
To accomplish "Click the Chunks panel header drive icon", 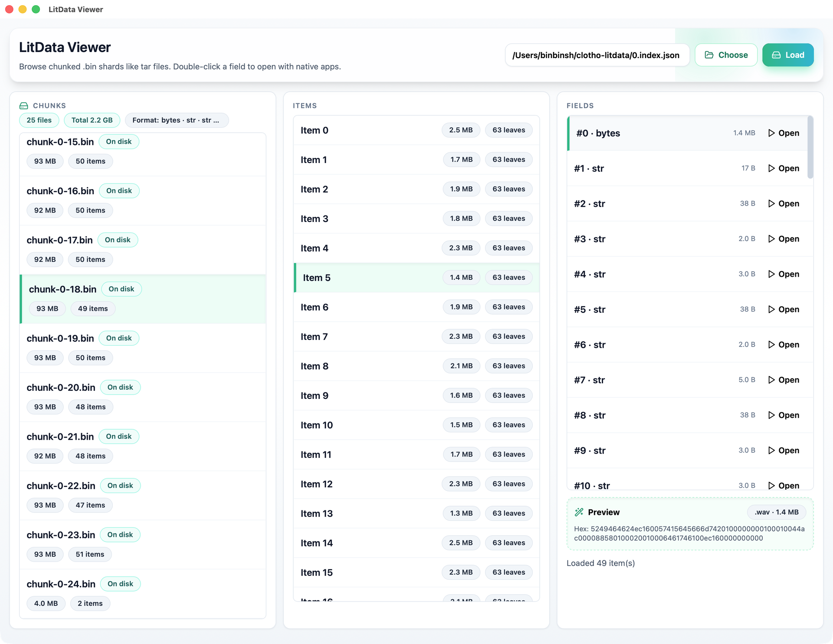I will [24, 106].
